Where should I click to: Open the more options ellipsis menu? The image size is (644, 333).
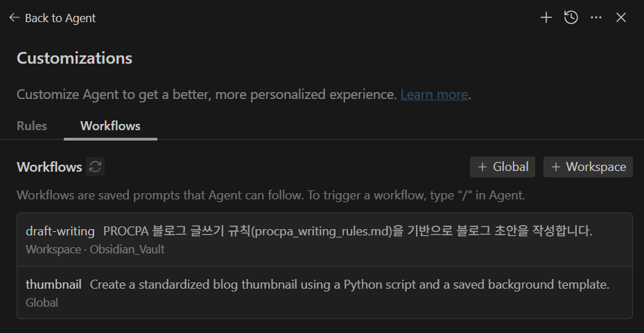pyautogui.click(x=596, y=18)
